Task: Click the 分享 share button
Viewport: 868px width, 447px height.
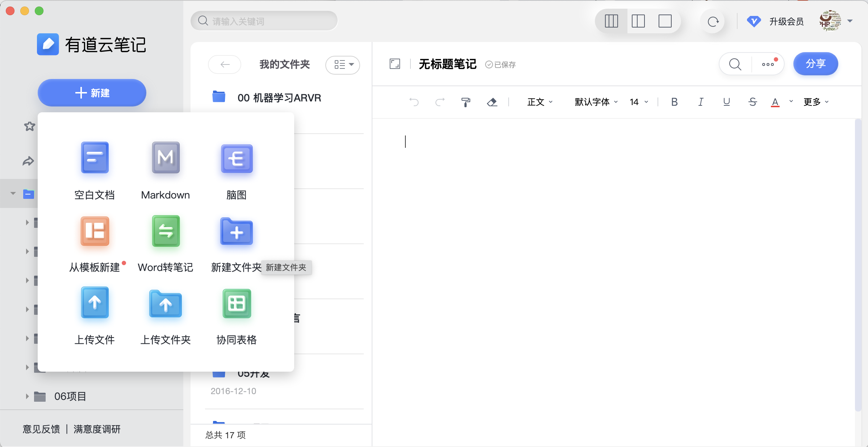Action: point(815,64)
